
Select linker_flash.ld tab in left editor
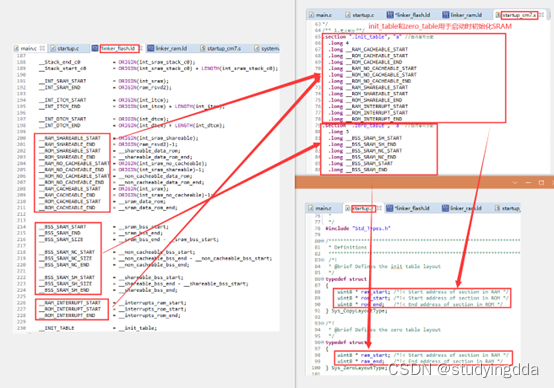tap(118, 48)
